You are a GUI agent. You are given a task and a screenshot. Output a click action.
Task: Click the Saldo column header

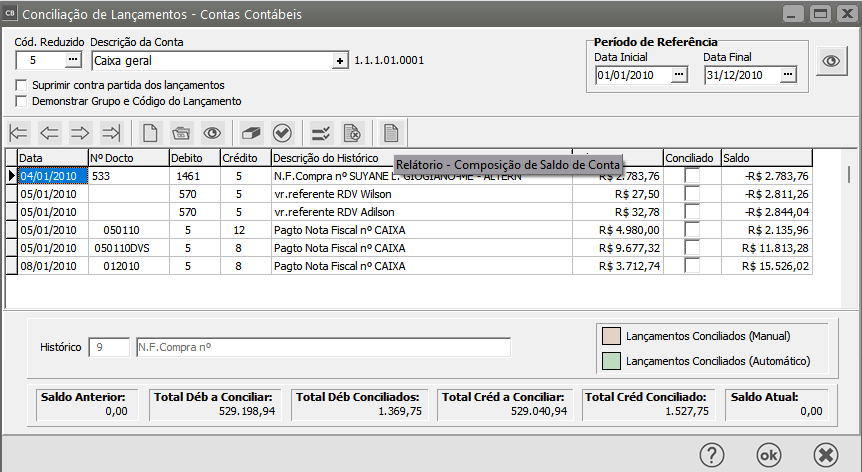765,158
